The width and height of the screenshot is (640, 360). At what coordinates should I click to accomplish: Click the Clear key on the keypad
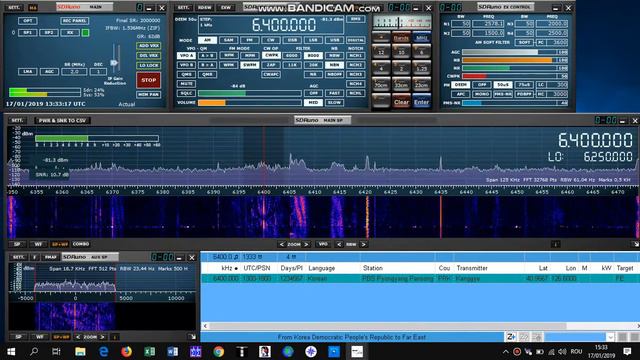point(401,102)
